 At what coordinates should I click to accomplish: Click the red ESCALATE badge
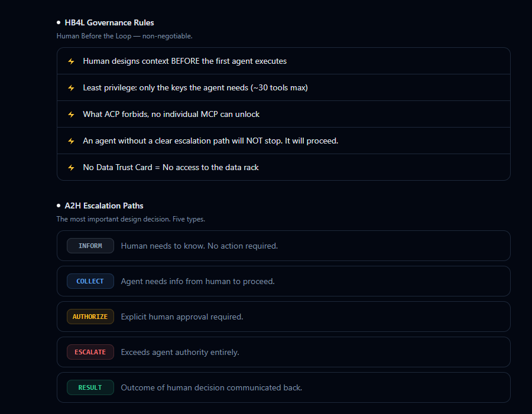point(90,352)
